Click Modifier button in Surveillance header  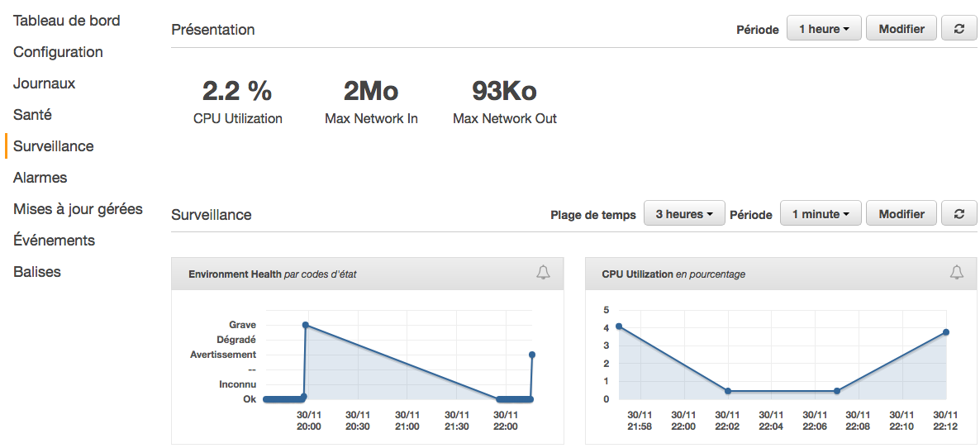(x=902, y=214)
